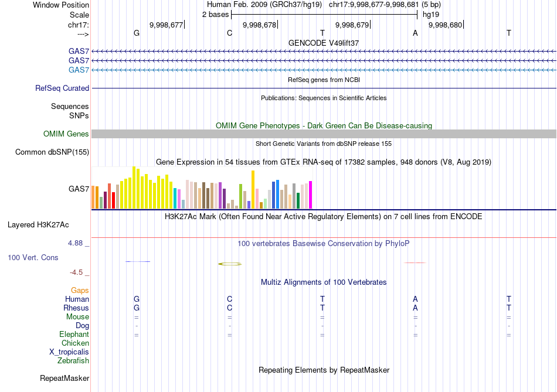Click the gray OMIM Genes item bar
The image size is (557, 392).
[324, 134]
